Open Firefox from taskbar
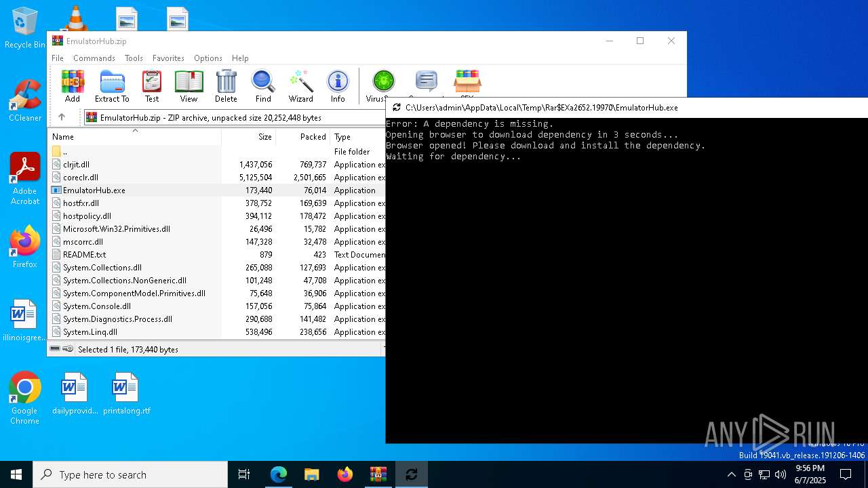This screenshot has height=488, width=868. (344, 474)
